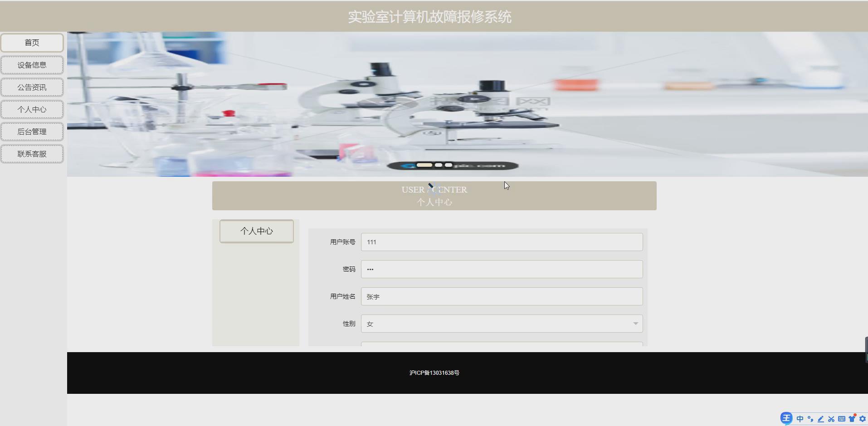Viewport: 868px width, 426px height.
Task: Launch the scissors screenshot tool icon
Action: [831, 418]
